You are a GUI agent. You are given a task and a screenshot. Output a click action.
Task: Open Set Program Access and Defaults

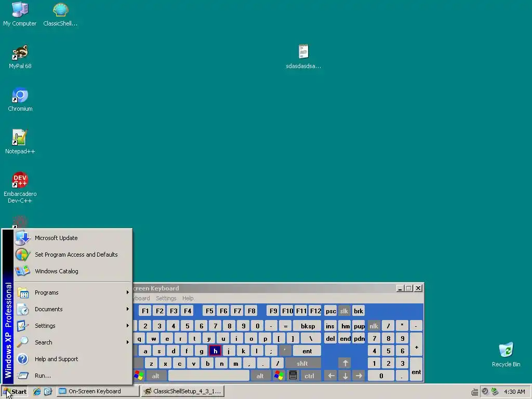coord(73,255)
